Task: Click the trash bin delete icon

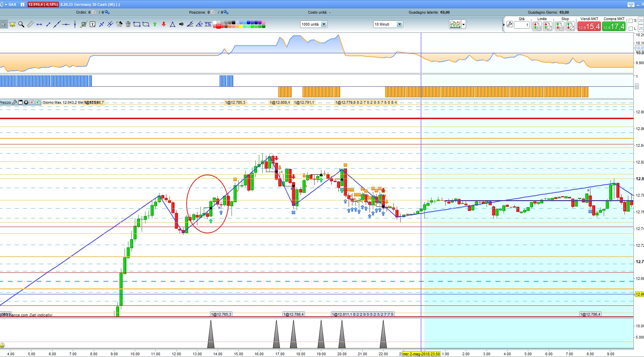Action: (x=128, y=24)
